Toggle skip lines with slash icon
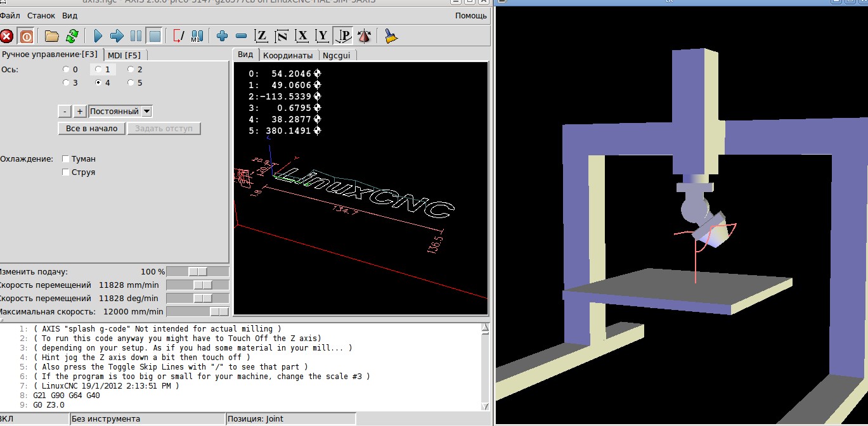Screen dimensions: 868x426 tap(179, 35)
